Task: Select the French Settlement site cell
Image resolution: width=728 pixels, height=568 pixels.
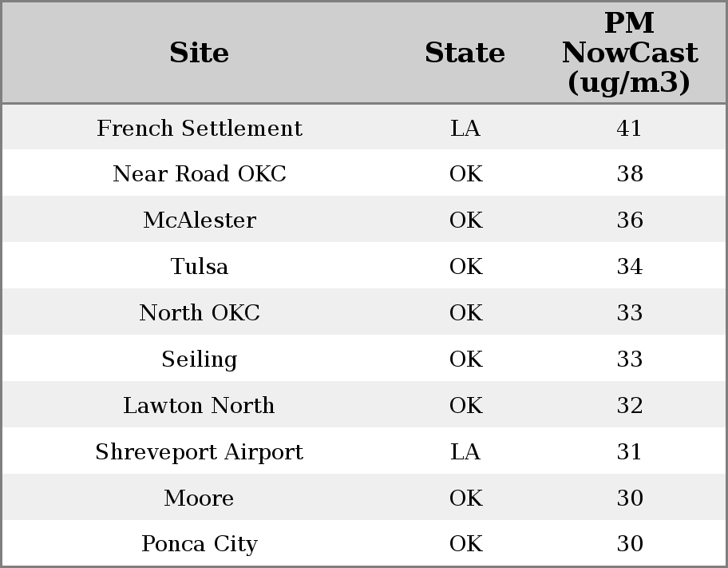Action: tap(200, 129)
